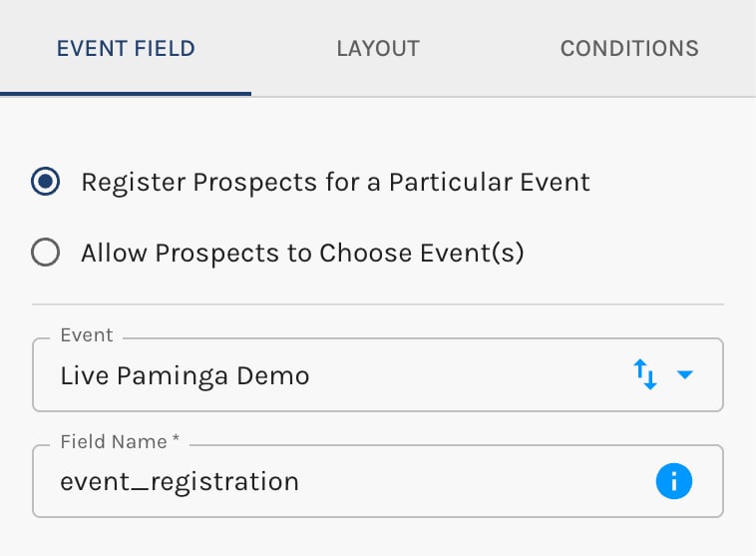Click the 'event_registration' text in the field
The width and height of the screenshot is (756, 556).
pyautogui.click(x=180, y=482)
